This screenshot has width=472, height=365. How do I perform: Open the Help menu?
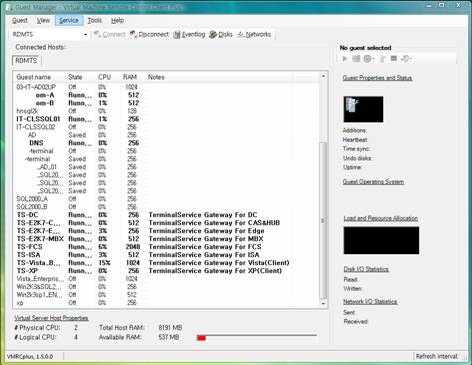coord(117,20)
